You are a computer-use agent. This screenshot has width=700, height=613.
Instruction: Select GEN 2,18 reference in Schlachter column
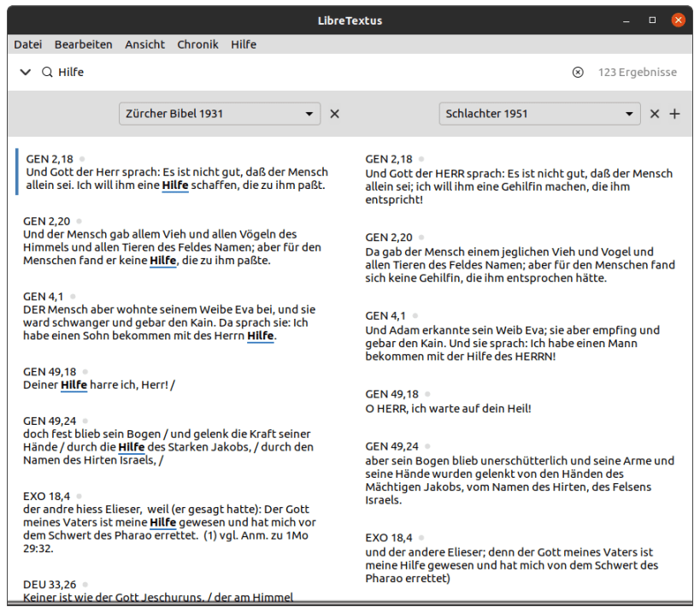tap(389, 159)
